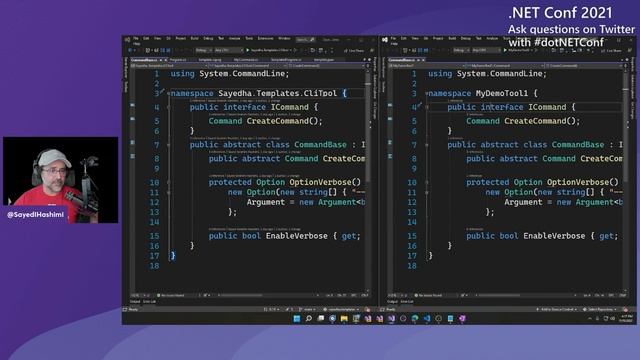Open Debug configuration dropdown in right window
Viewport: 640px width, 360px height.
coord(461,50)
